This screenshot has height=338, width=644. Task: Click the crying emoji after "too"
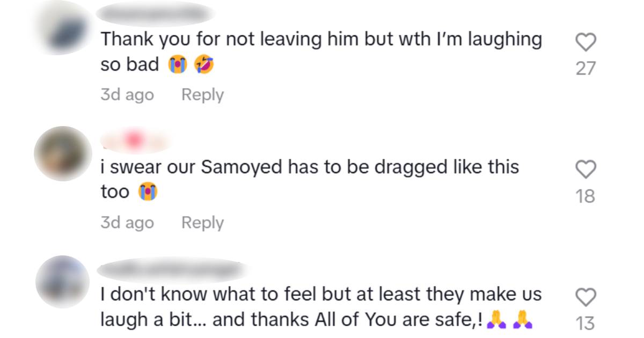pos(147,192)
